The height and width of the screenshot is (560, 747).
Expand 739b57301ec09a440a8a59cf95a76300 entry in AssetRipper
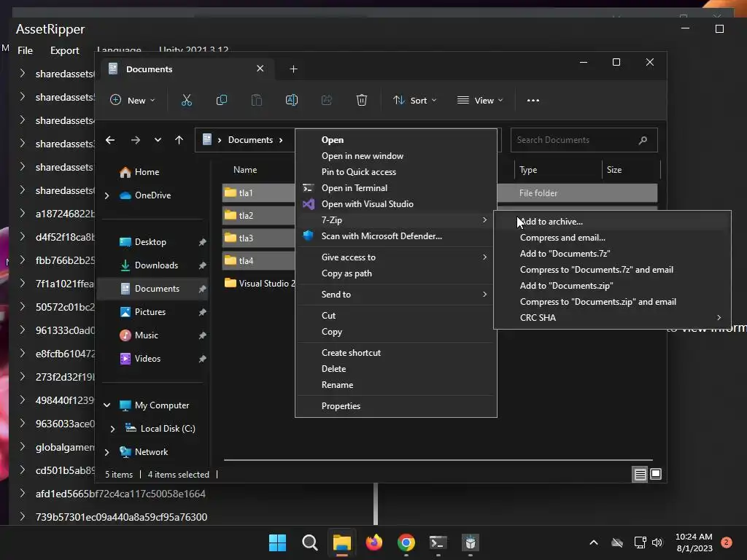point(22,517)
